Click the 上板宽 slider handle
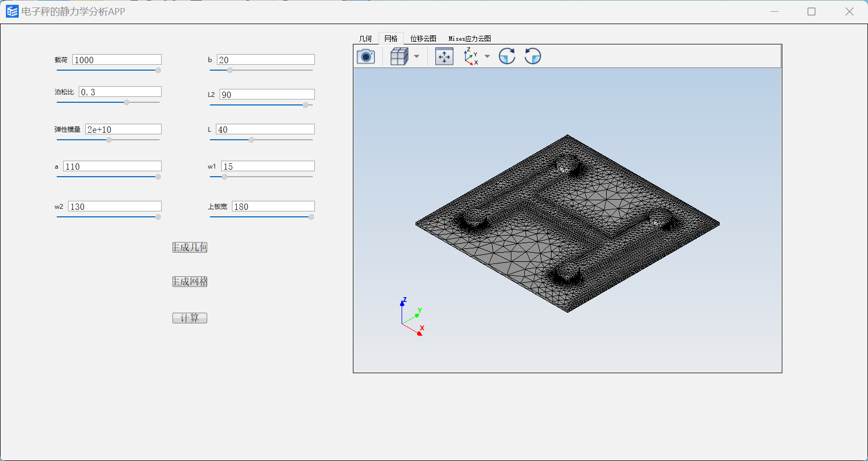The width and height of the screenshot is (868, 461). click(x=311, y=217)
